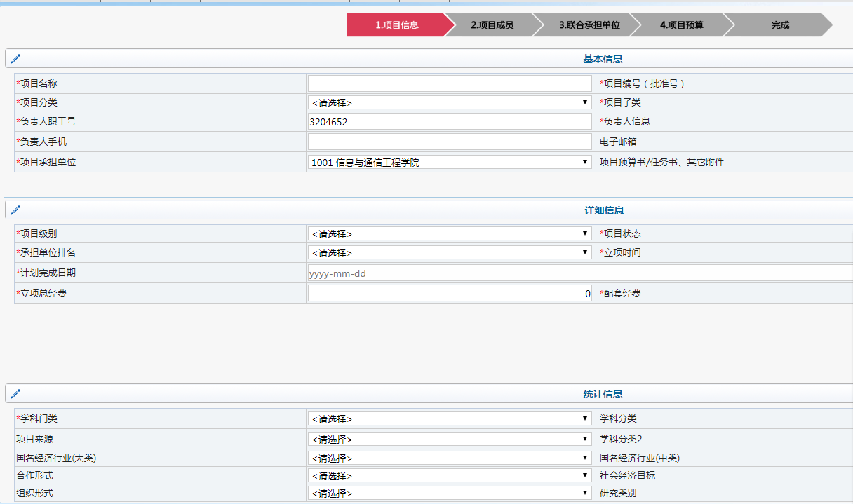Open the 项目级别 dropdown

point(449,233)
